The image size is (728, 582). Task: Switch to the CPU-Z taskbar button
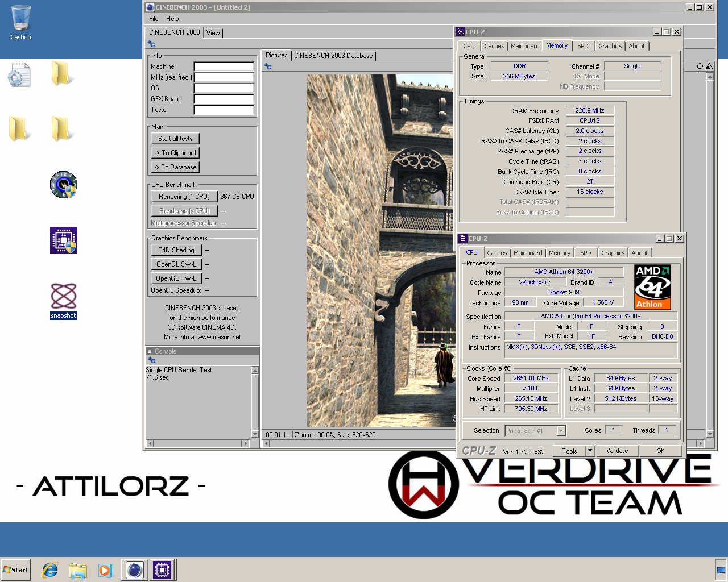pos(162,570)
